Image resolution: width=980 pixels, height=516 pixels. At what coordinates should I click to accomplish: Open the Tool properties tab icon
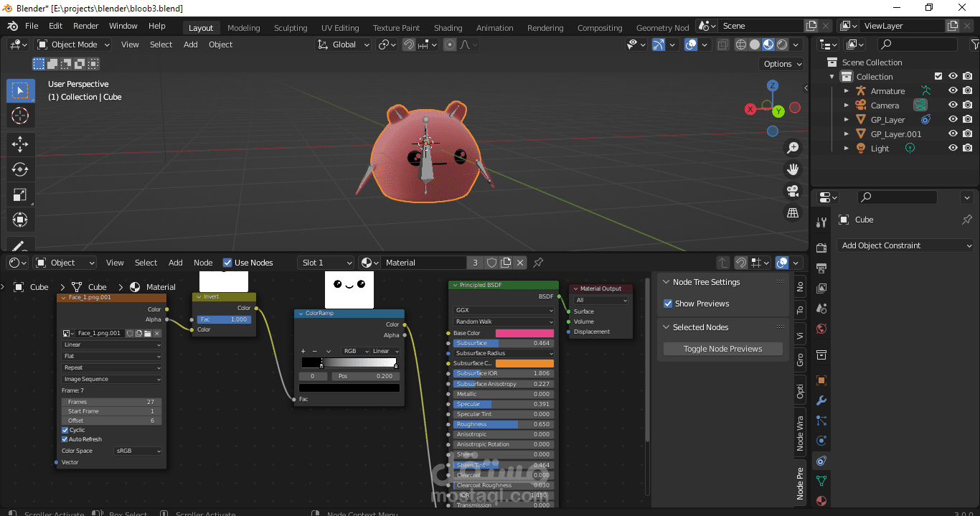(821, 222)
